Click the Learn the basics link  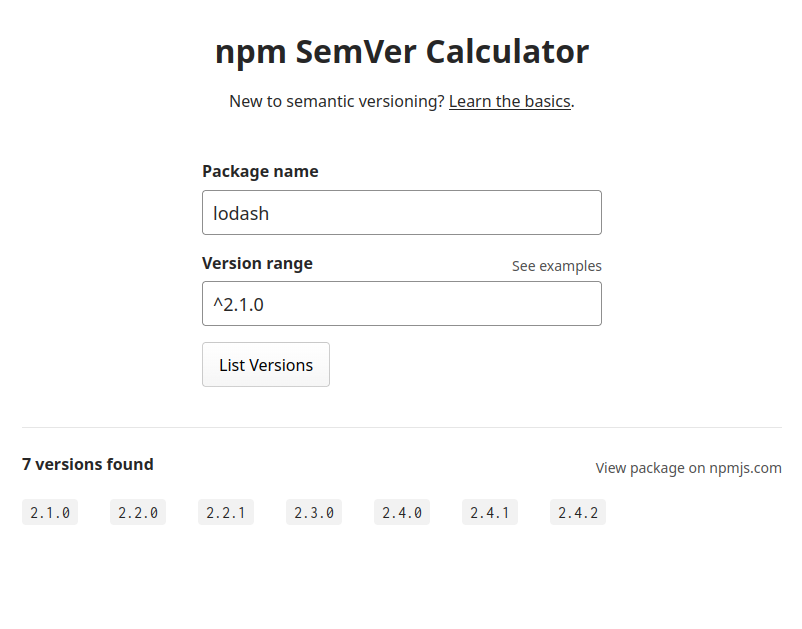[x=509, y=101]
